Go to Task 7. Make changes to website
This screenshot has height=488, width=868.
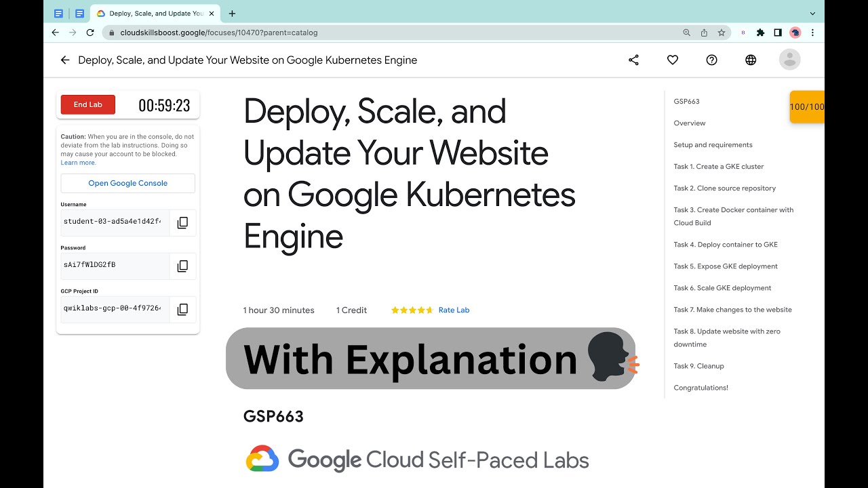click(x=732, y=310)
